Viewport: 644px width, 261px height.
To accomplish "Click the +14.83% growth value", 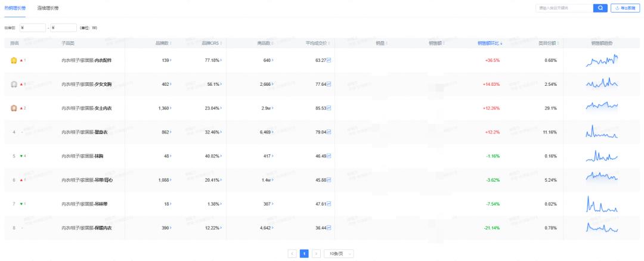I will point(491,84).
